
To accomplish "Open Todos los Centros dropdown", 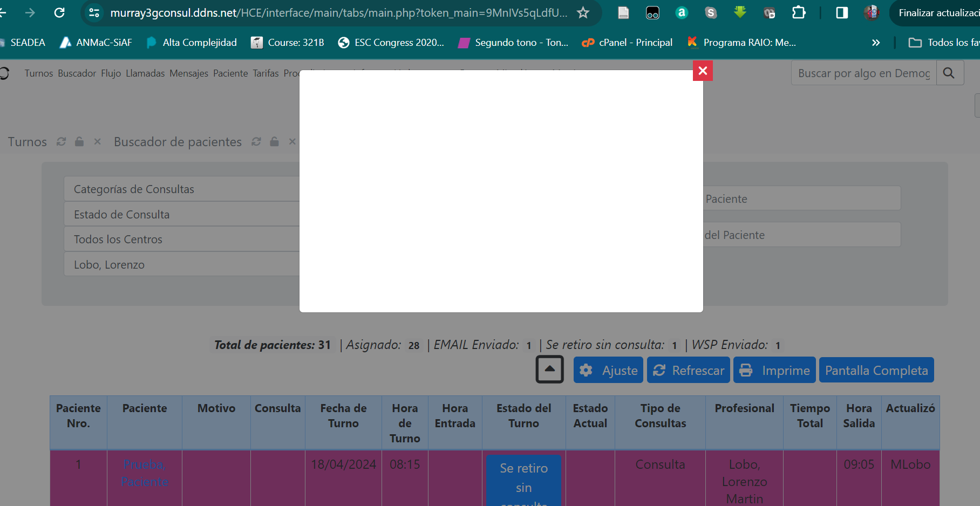I will click(181, 240).
